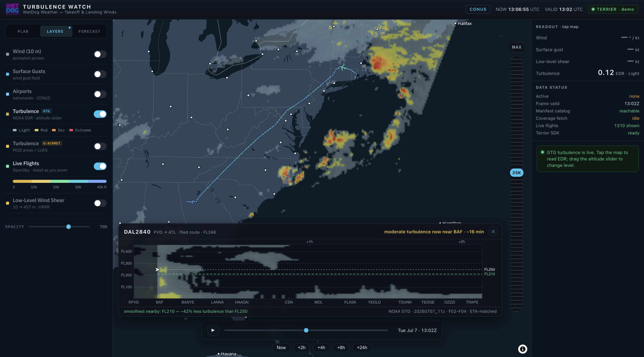Click the arrow aircraft marker in profile chart
The image size is (644, 357).
point(157,269)
